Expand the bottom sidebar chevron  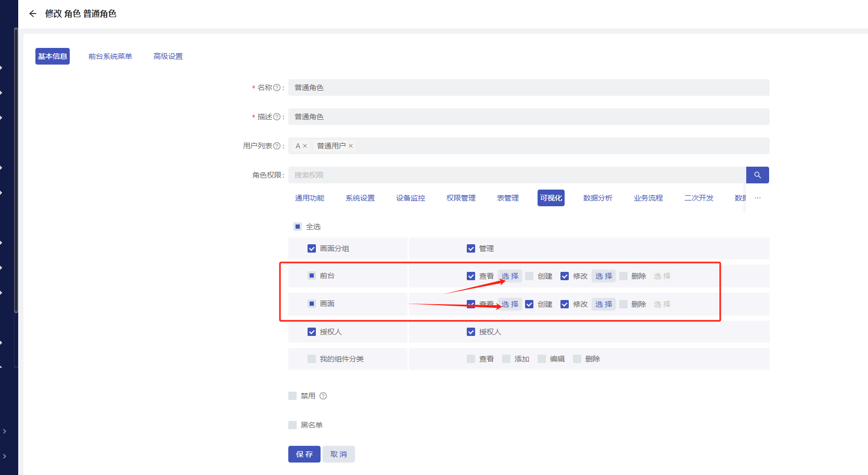tap(4, 456)
